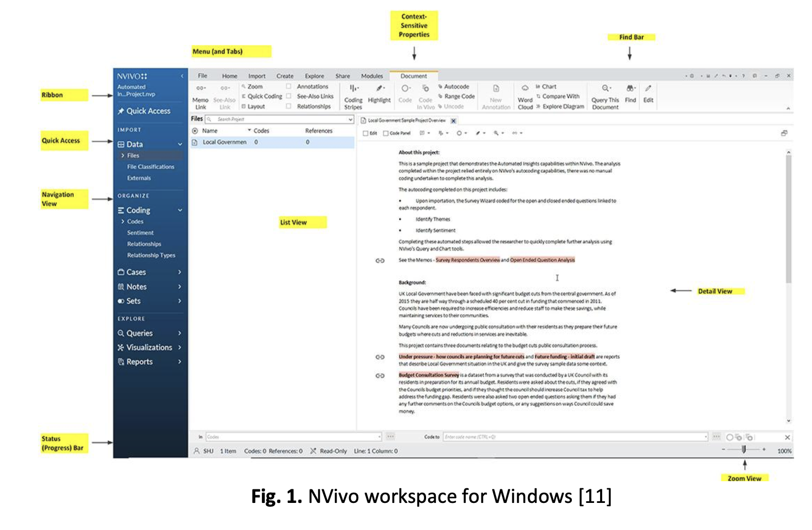Open the Future funding - initial draft link
Image resolution: width=812 pixels, height=530 pixels.
pyautogui.click(x=564, y=357)
